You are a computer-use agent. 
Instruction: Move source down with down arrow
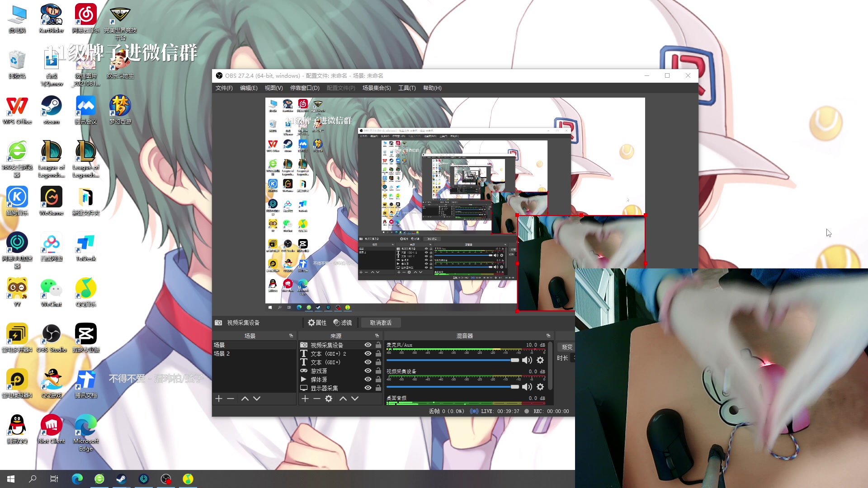pos(355,399)
